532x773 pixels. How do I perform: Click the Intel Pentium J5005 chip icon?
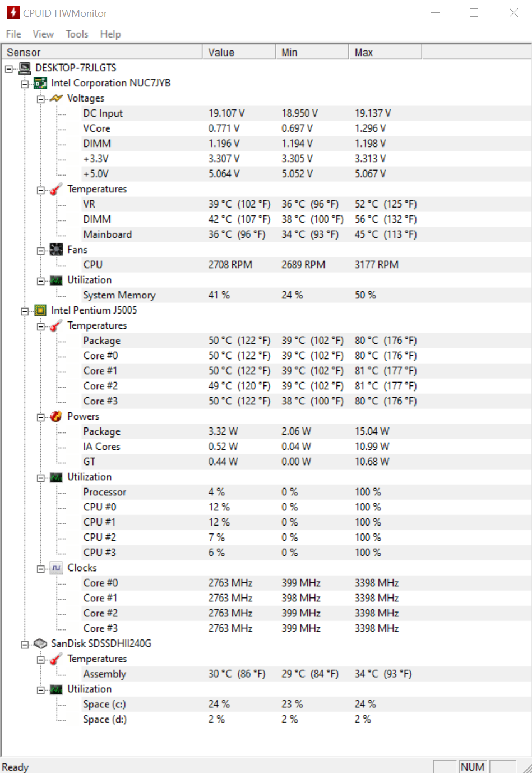click(40, 310)
